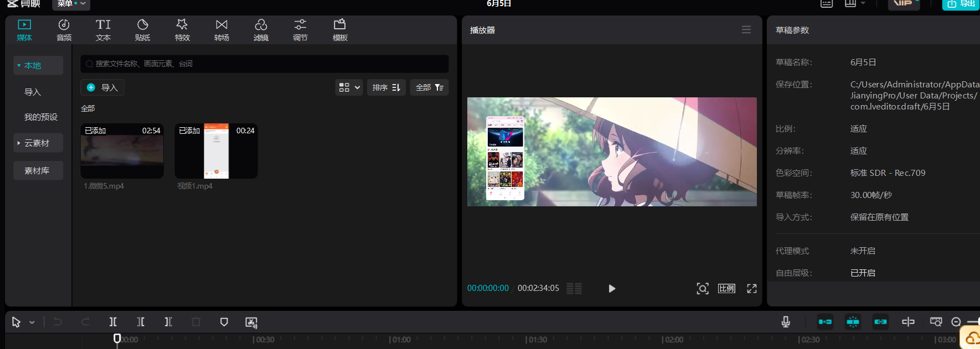Screen dimensions: 980x349
Task: Switch to the 音频 audio tab
Action: (64, 30)
